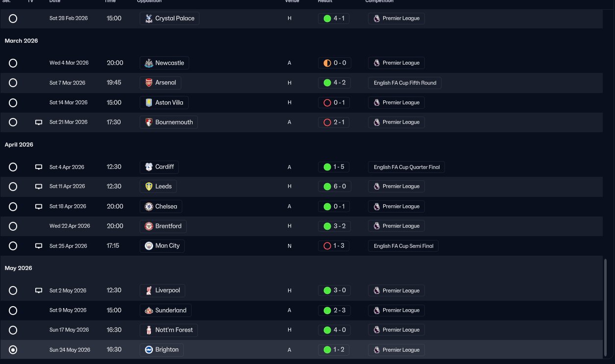Image resolution: width=615 pixels, height=364 pixels.
Task: Click the Newcastle club badge icon
Action: click(149, 63)
